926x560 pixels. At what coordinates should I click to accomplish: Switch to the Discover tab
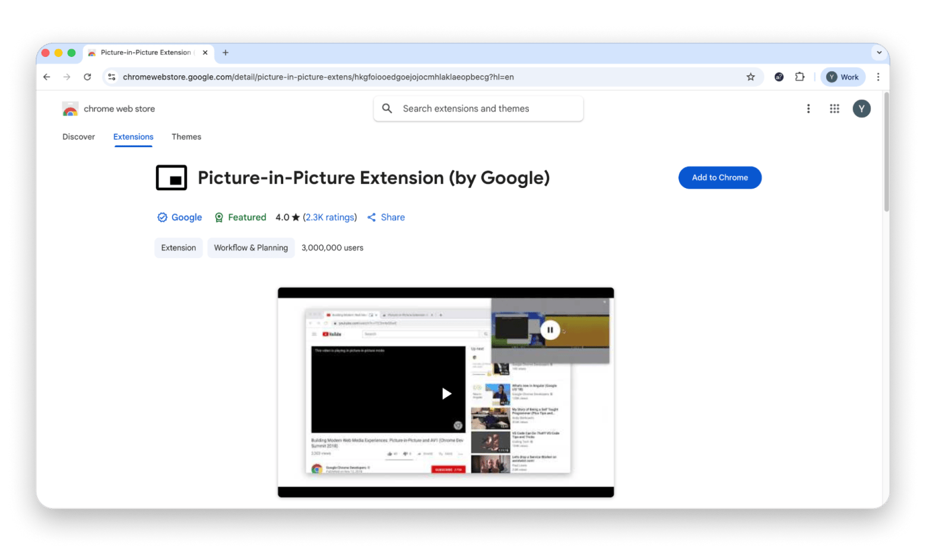[x=78, y=137]
